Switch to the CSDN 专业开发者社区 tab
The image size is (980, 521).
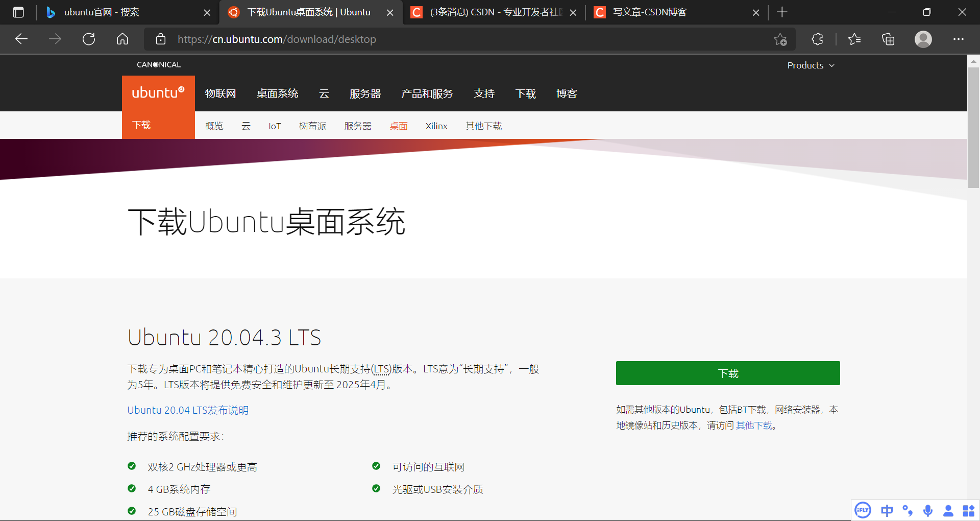click(x=495, y=12)
